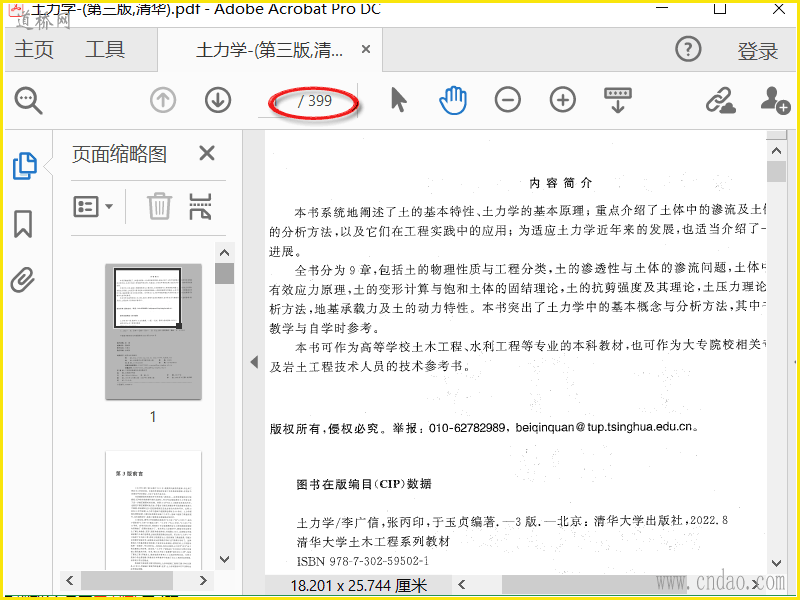Screen dimensions: 800x600
Task: Choose the arrow selection tool
Action: 398,99
